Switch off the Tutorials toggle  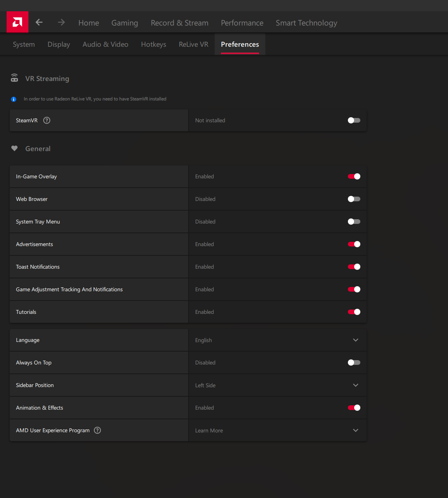coord(354,312)
